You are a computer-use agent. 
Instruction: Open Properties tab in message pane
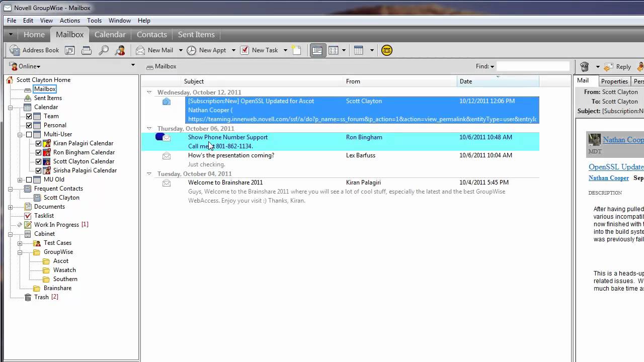pos(614,81)
